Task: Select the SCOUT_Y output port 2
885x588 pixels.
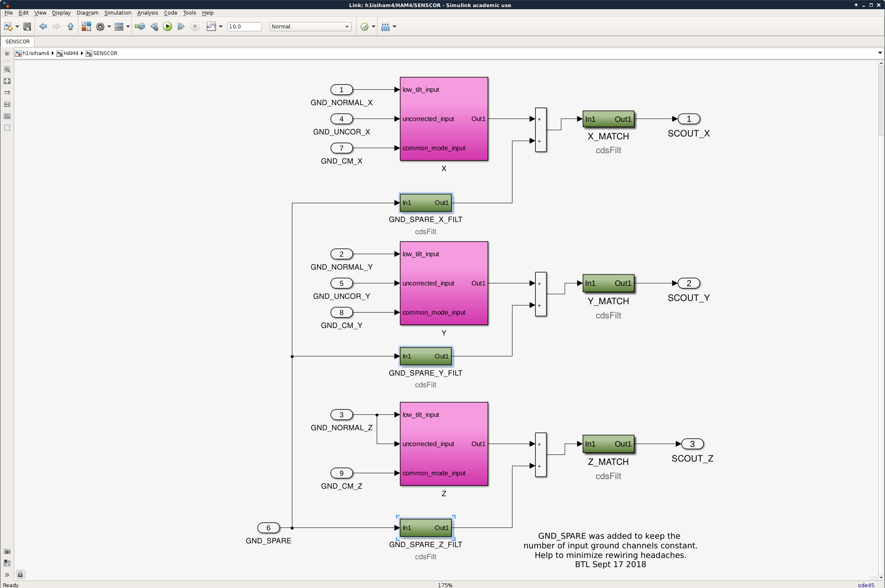Action: tap(689, 283)
